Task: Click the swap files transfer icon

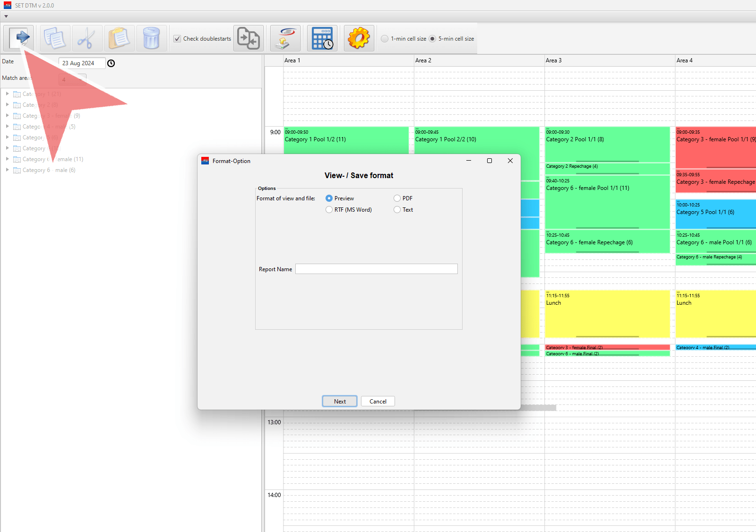Action: pos(249,38)
